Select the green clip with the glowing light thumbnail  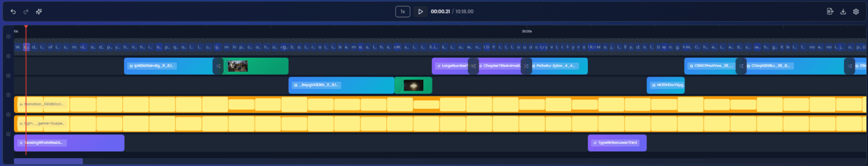click(413, 85)
